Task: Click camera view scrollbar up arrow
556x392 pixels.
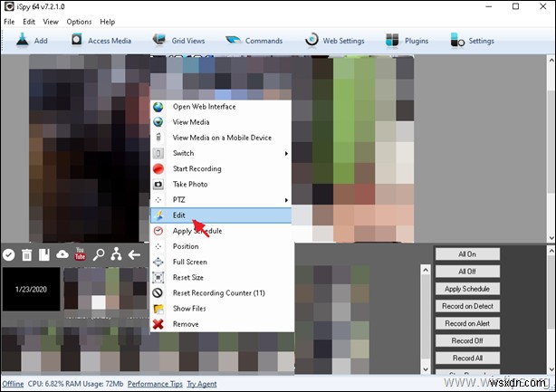Action: click(x=551, y=60)
